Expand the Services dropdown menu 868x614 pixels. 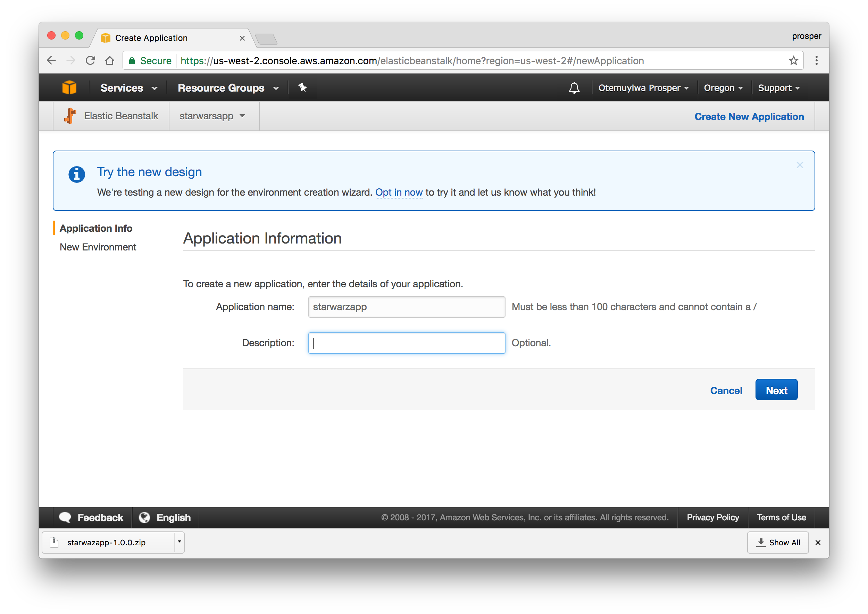point(129,88)
